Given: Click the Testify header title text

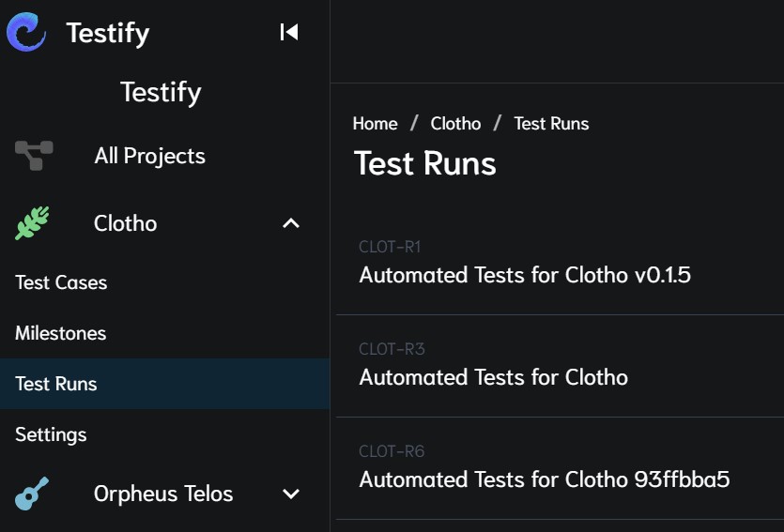Looking at the screenshot, I should [108, 33].
